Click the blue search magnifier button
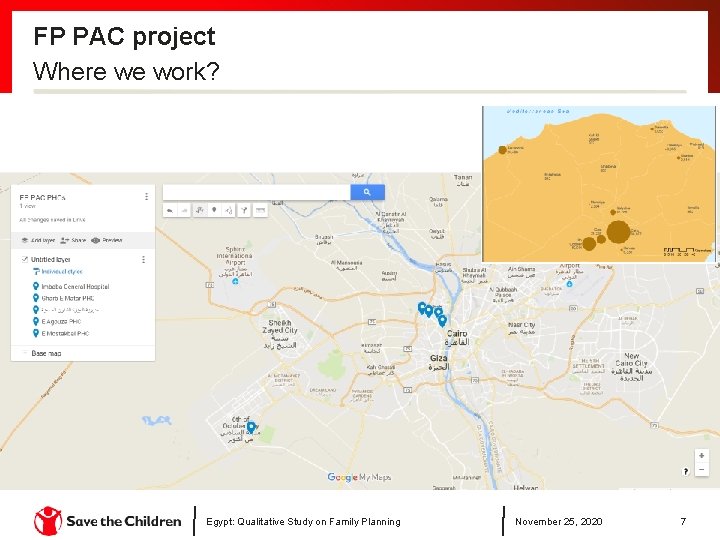Screen dimensions: 720x540 coord(367,192)
